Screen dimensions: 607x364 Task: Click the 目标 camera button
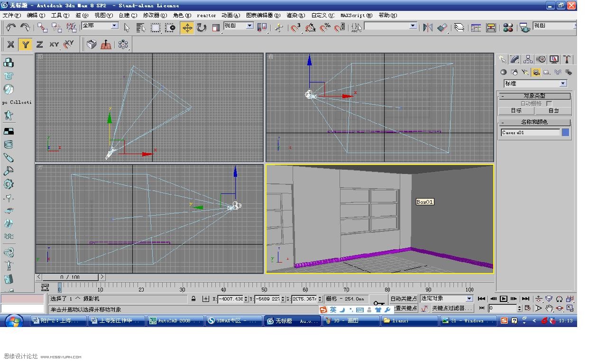pyautogui.click(x=516, y=110)
